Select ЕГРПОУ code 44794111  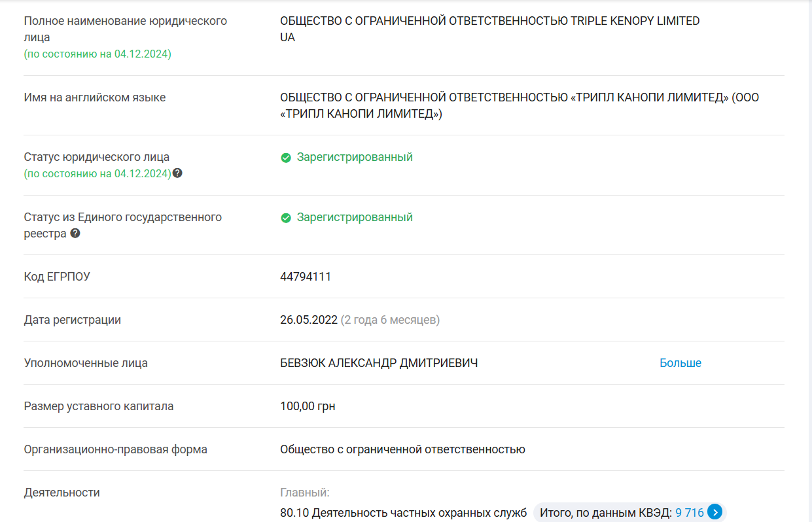306,277
